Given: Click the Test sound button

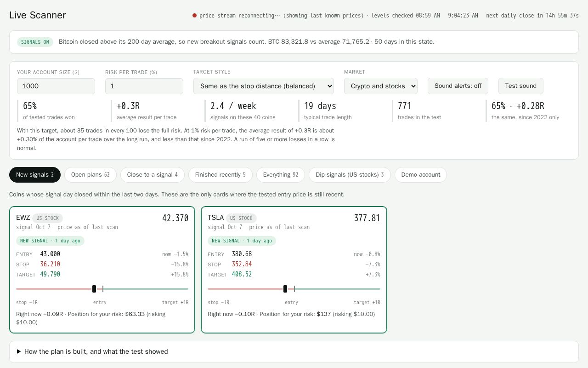Looking at the screenshot, I should (x=521, y=86).
